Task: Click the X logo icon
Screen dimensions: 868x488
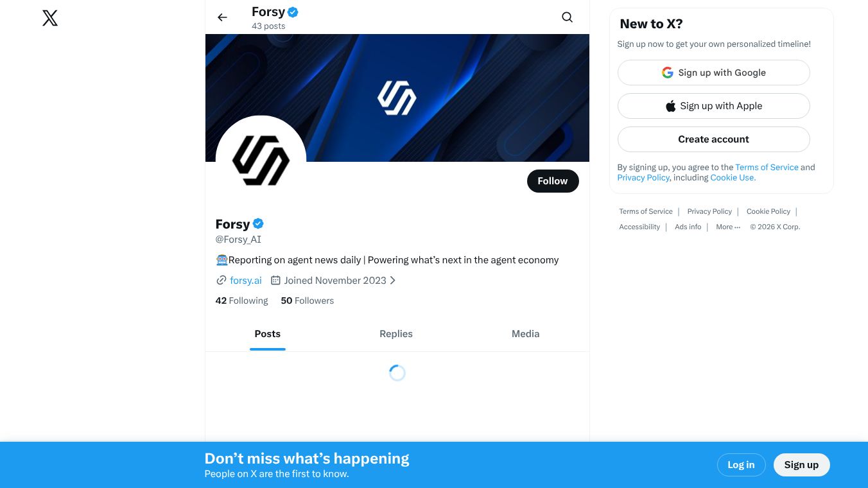Action: [50, 18]
